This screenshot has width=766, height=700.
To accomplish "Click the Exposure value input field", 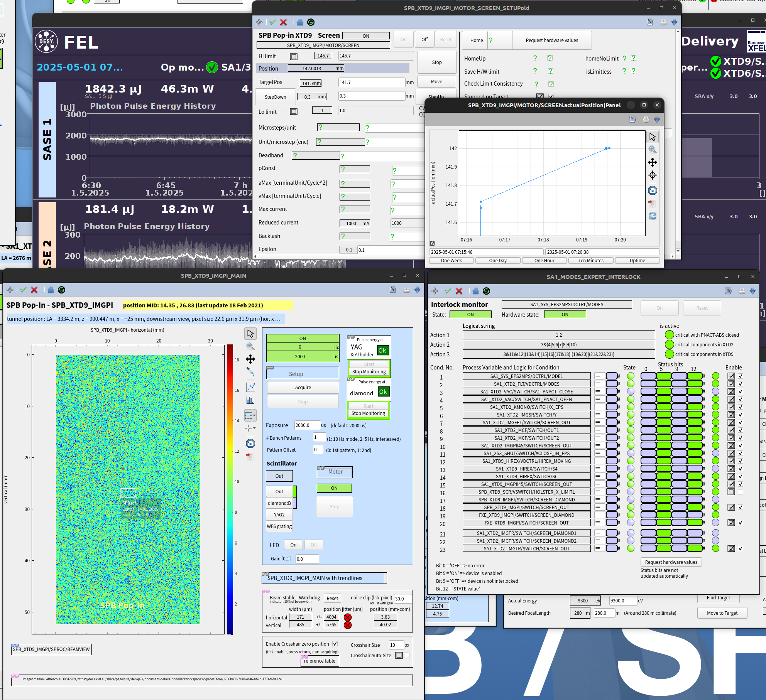I will tap(307, 425).
